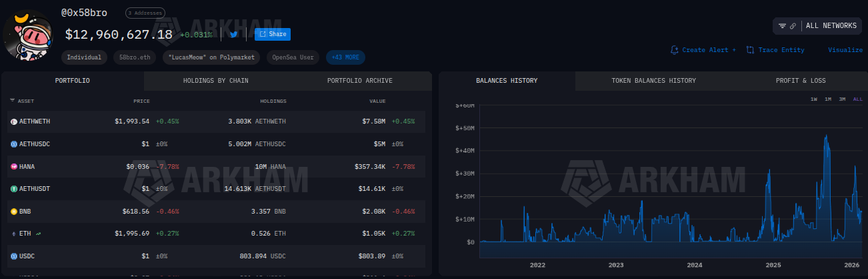868x279 pixels.
Task: Click the Create Alert bell icon
Action: (675, 50)
